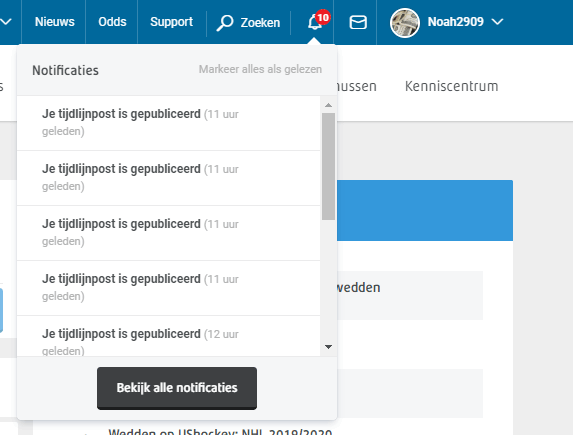Open the envelope messages icon

coord(358,22)
